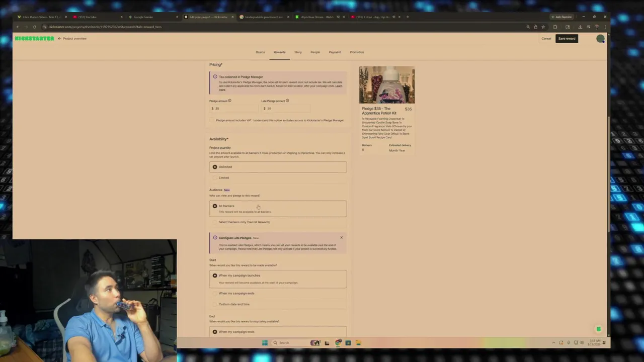The height and width of the screenshot is (362, 644).
Task: Show hidden system tray icons chevron
Action: click(553, 343)
